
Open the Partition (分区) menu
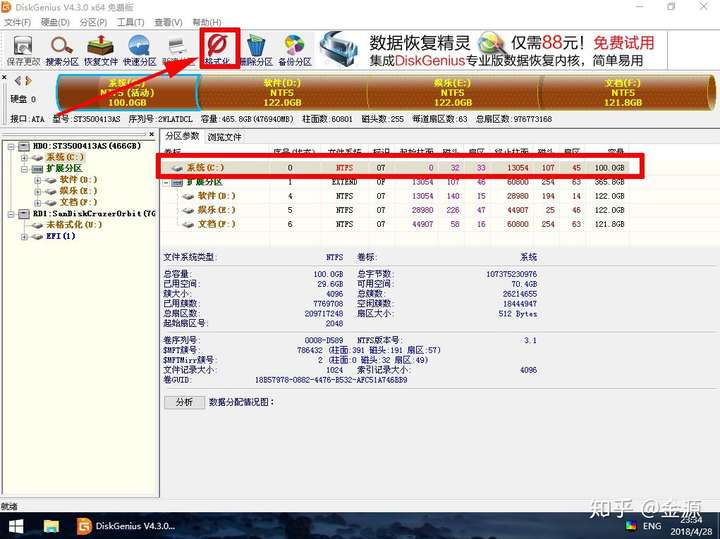pos(93,22)
